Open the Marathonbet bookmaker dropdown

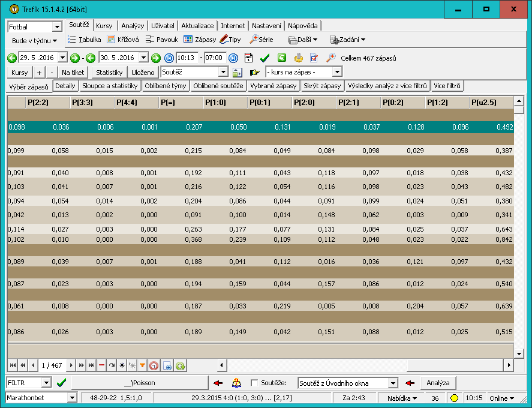click(73, 398)
